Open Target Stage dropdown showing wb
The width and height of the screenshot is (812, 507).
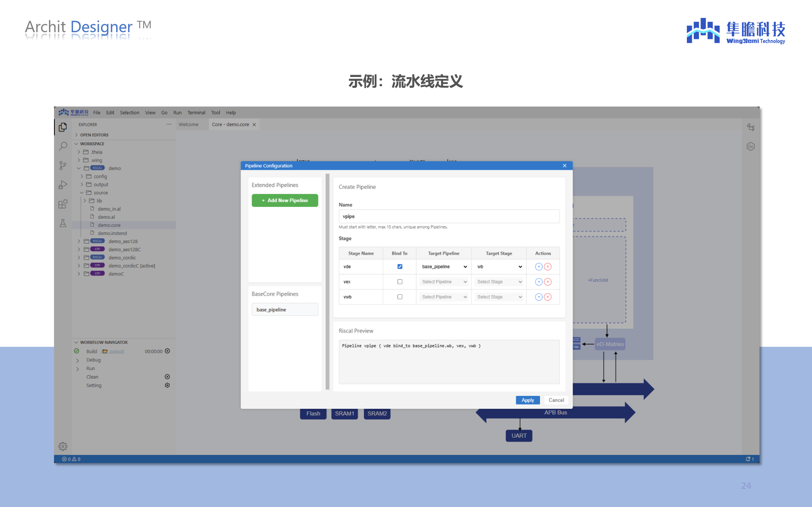(x=499, y=267)
